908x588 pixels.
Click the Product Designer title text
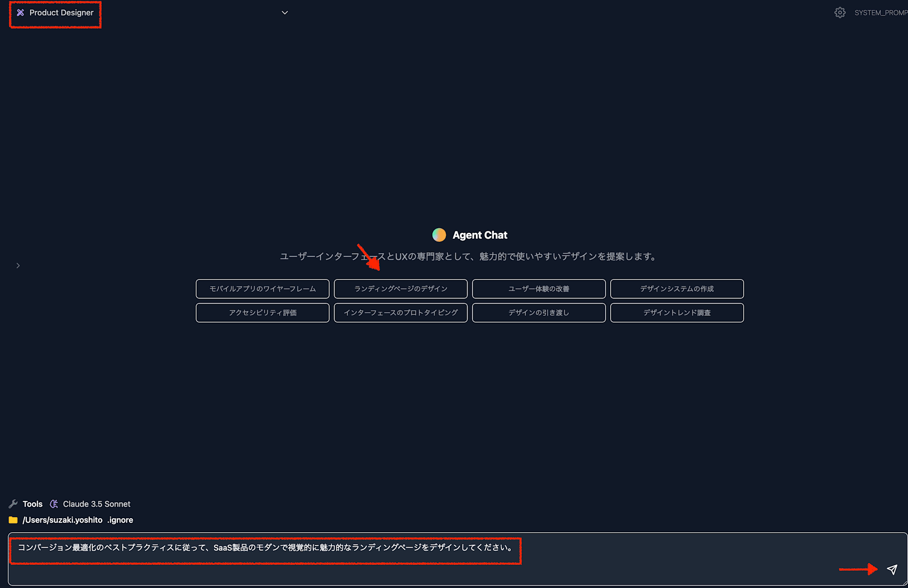pos(61,13)
